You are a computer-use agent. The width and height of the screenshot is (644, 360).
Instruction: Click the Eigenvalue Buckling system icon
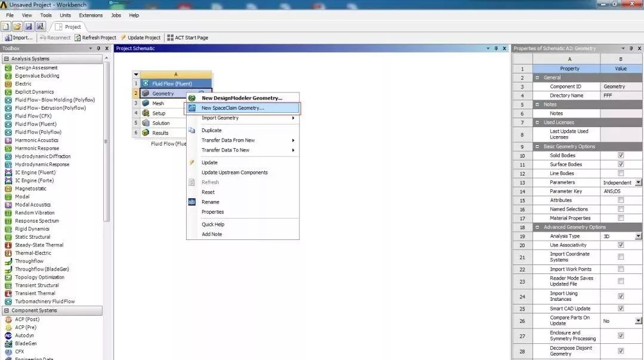pos(8,76)
